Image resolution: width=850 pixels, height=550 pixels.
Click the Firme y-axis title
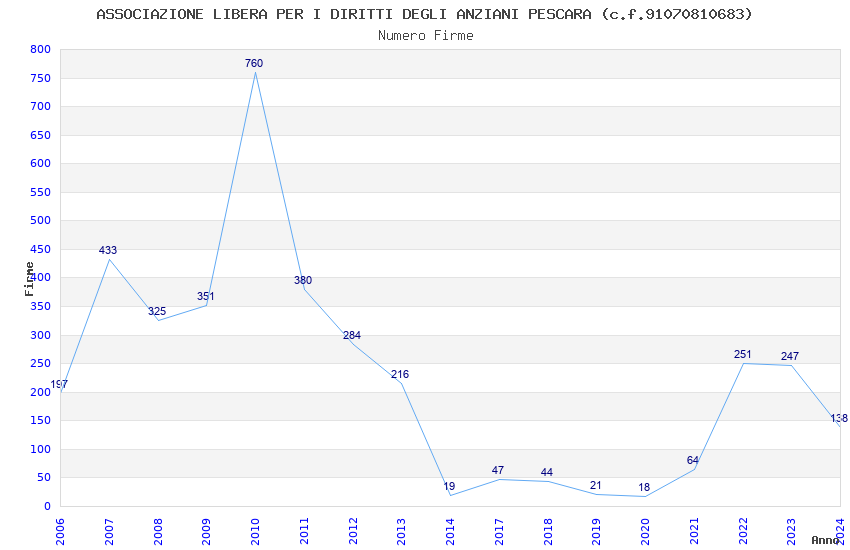[29, 279]
